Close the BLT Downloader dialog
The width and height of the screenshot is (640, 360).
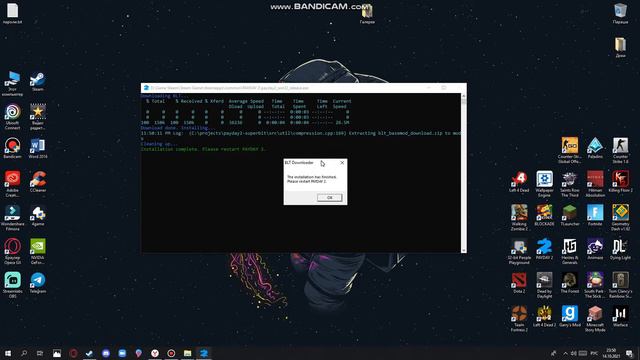click(342, 162)
